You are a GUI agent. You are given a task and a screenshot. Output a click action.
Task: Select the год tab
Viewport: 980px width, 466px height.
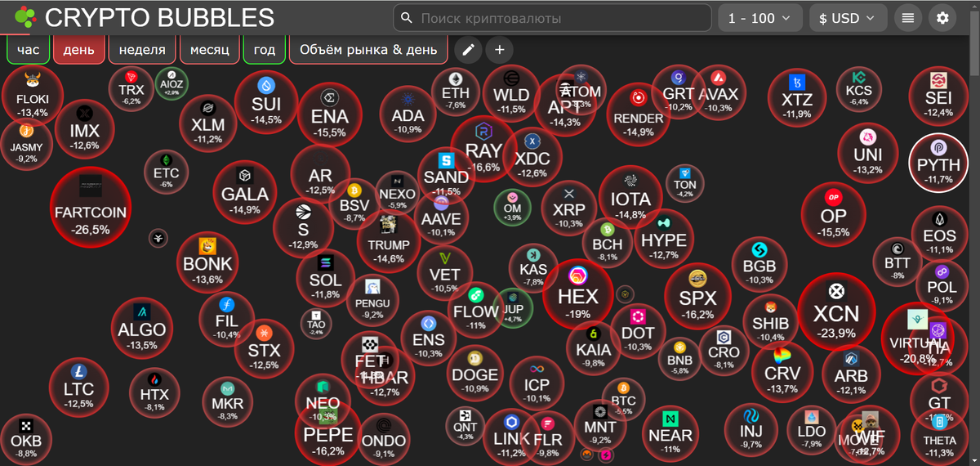264,50
